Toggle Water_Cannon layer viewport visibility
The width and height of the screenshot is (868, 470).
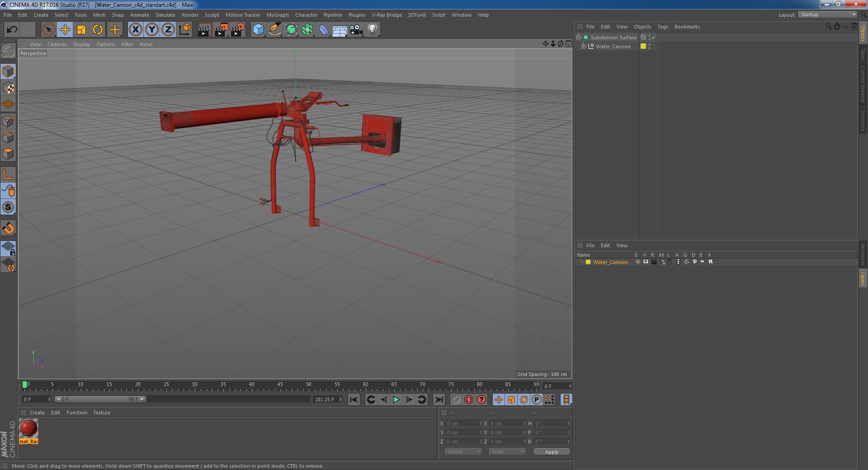646,262
